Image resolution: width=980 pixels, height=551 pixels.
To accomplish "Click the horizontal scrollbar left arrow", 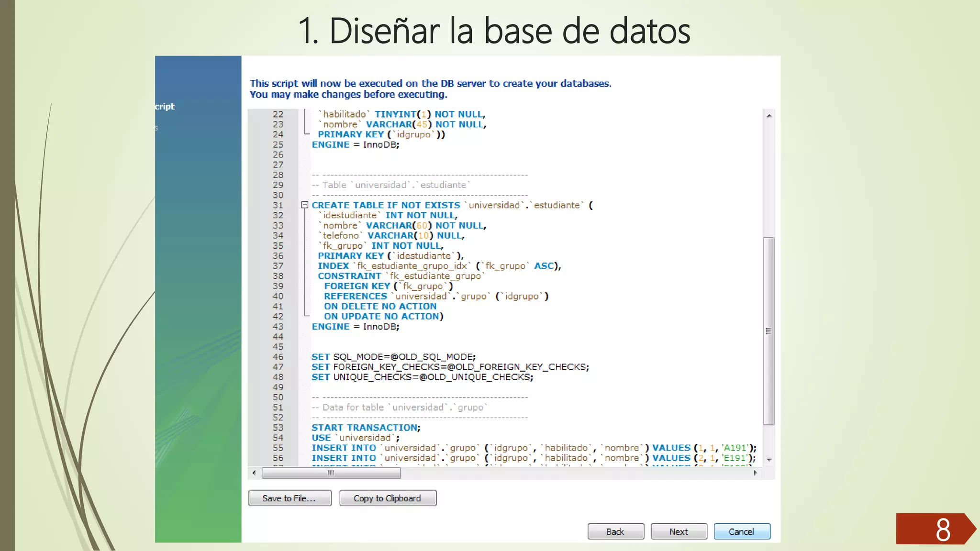I will (x=254, y=473).
